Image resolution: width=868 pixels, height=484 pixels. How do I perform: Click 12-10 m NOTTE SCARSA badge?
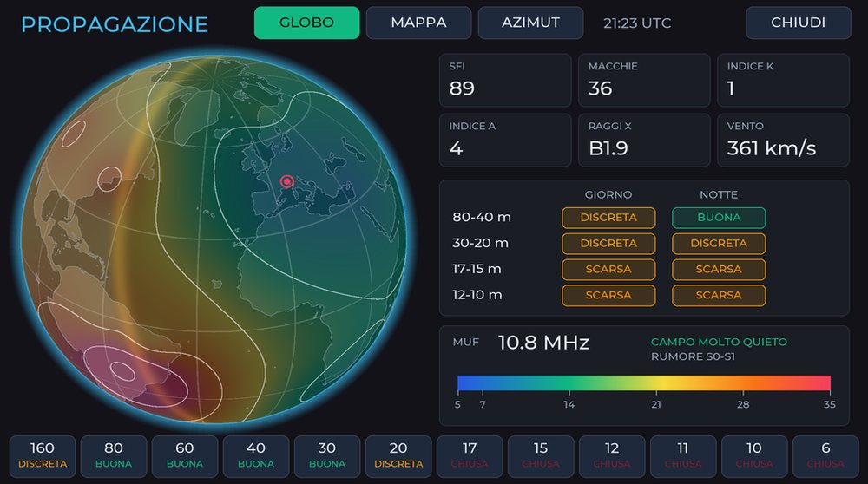coord(719,296)
